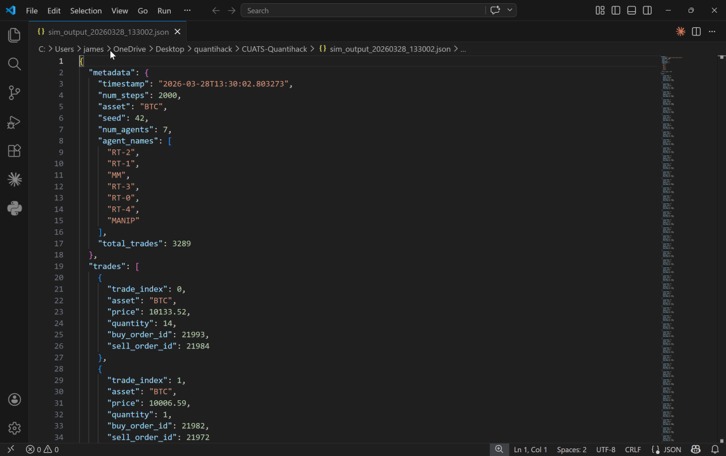726x456 pixels.
Task: Toggle the bottom Panel
Action: click(632, 10)
